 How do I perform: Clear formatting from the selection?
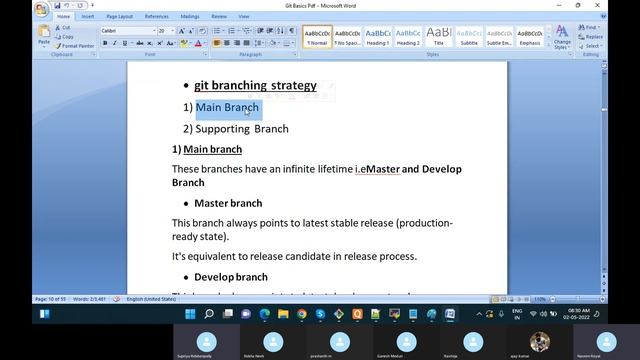202,31
